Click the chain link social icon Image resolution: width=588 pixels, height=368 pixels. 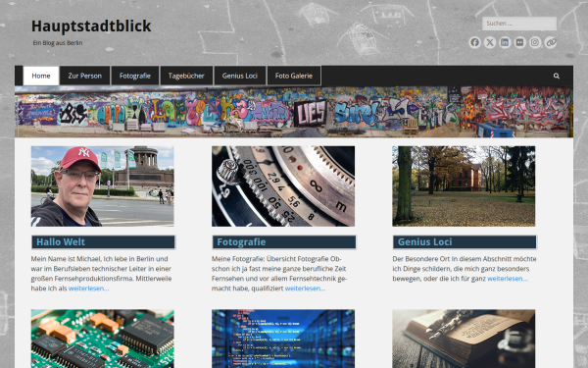[551, 42]
